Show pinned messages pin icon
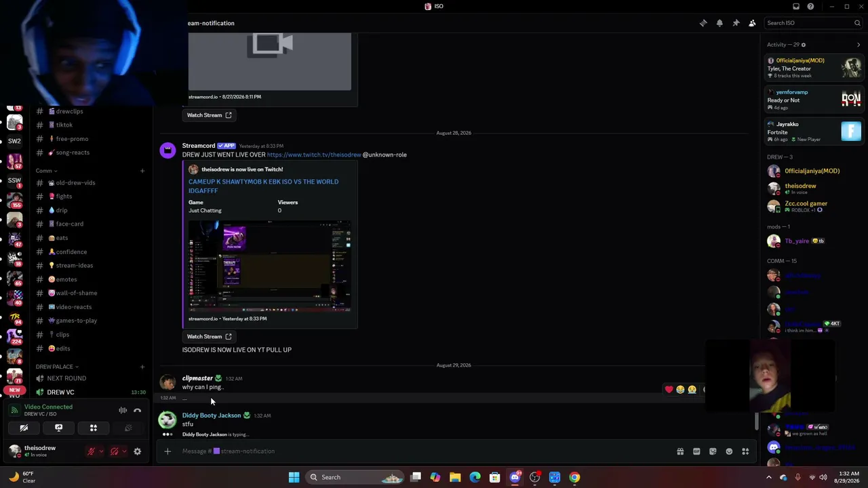 736,23
